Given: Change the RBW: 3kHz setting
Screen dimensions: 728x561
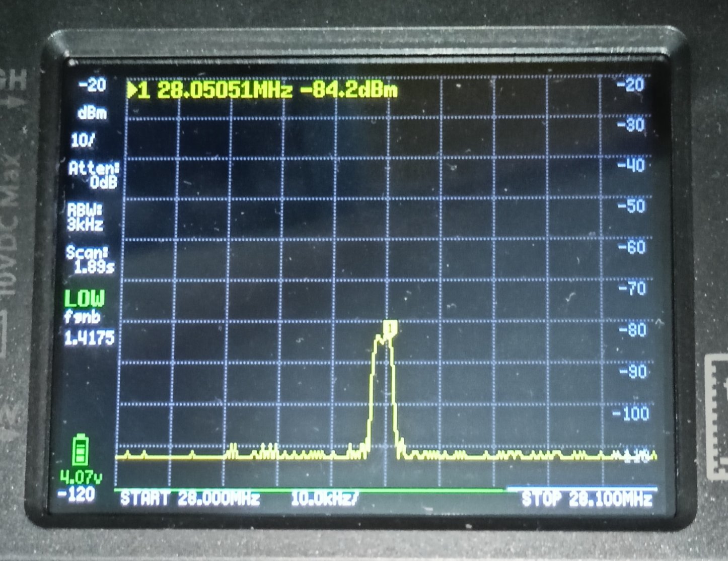Looking at the screenshot, I should [x=85, y=217].
